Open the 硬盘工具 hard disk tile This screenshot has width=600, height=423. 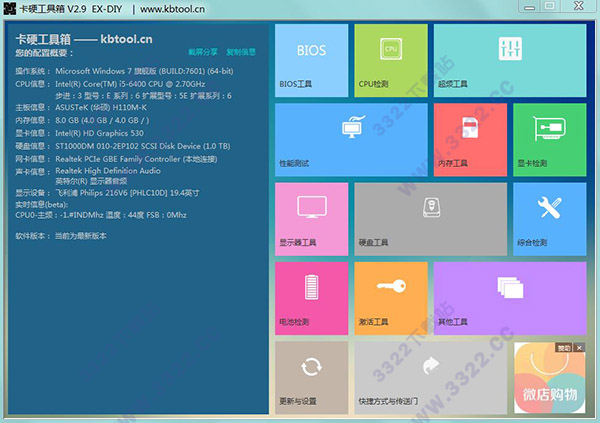click(430, 219)
